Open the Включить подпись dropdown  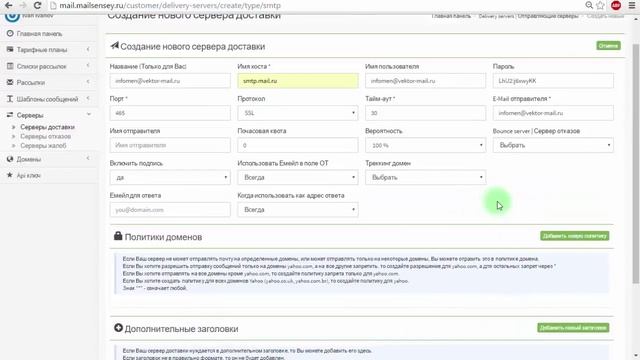[170, 178]
